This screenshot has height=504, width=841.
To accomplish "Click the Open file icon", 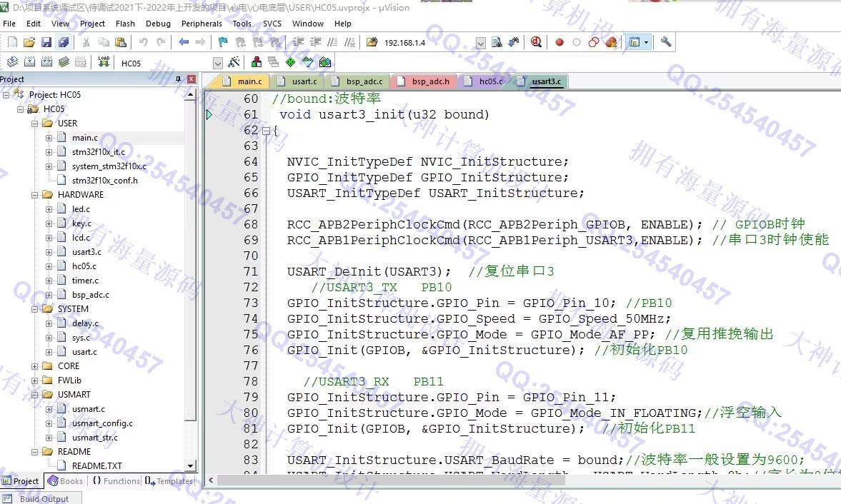I will [29, 42].
